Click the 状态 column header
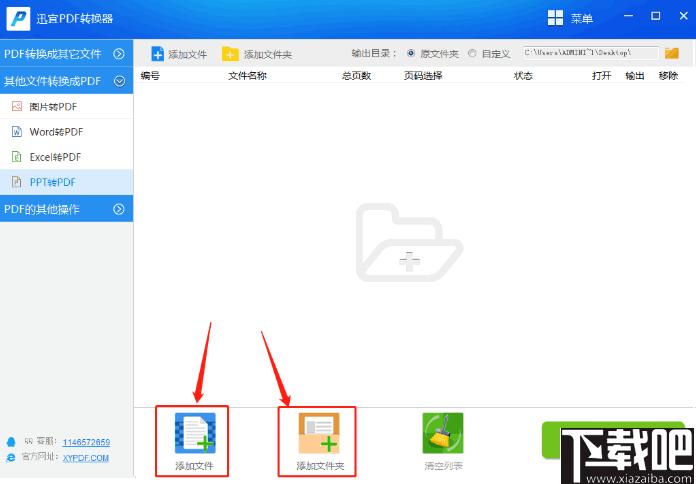This screenshot has height=484, width=696. pos(523,75)
